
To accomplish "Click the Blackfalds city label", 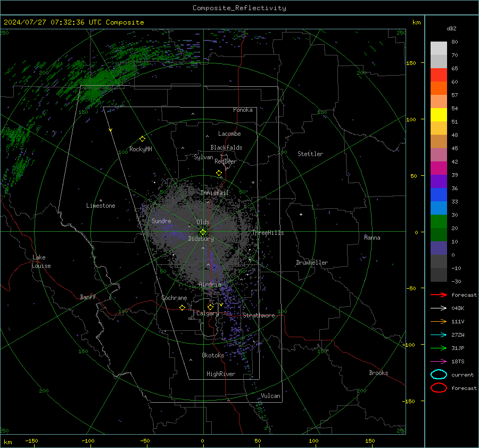I will tap(226, 148).
